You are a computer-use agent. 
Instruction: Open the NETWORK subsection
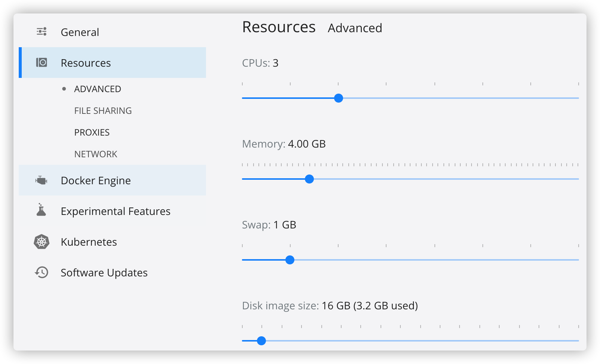tap(96, 154)
